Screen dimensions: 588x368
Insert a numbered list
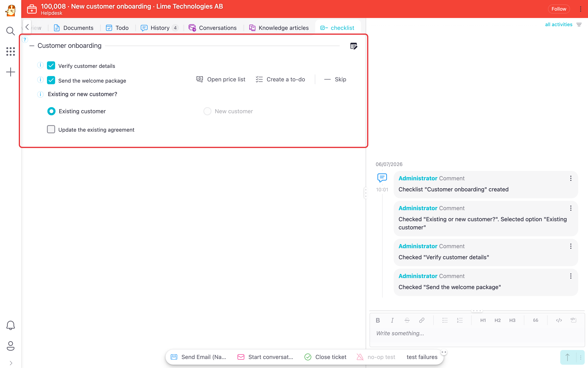tap(460, 320)
